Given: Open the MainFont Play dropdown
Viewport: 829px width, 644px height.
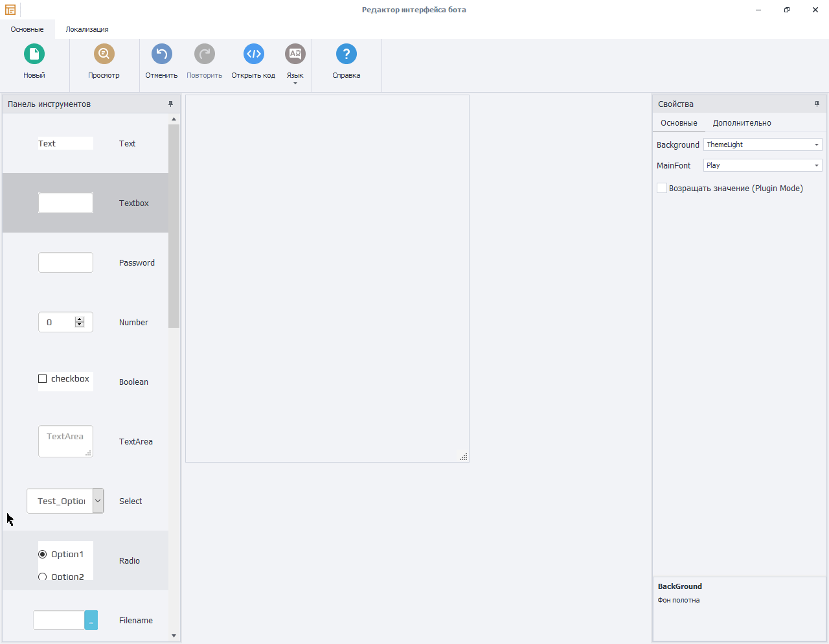Looking at the screenshot, I should 816,166.
